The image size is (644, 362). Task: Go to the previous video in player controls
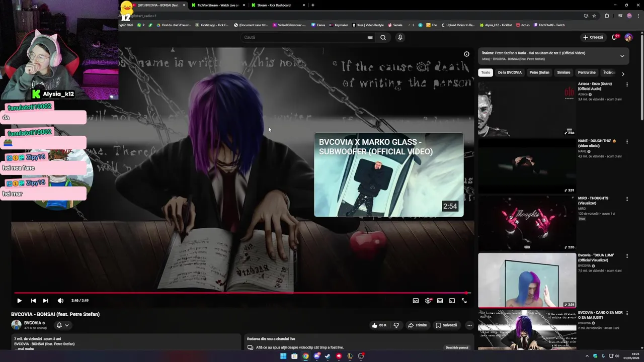click(x=33, y=301)
